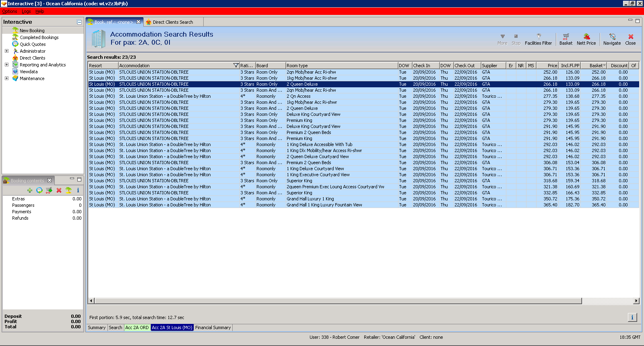Image resolution: width=644 pixels, height=346 pixels.
Task: Select the Extras row in Booking contents
Action: click(x=43, y=199)
